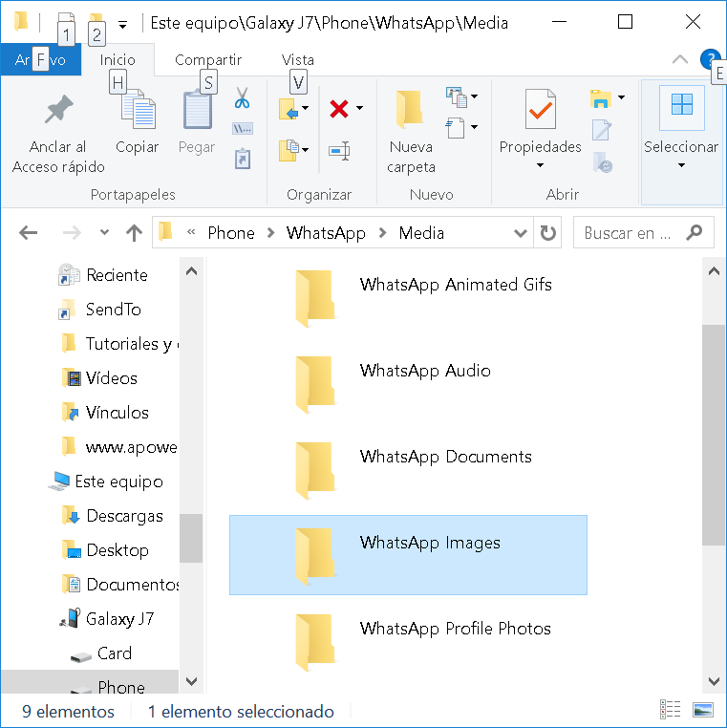
Task: Expand the Copy to dropdown arrow
Action: 305,149
